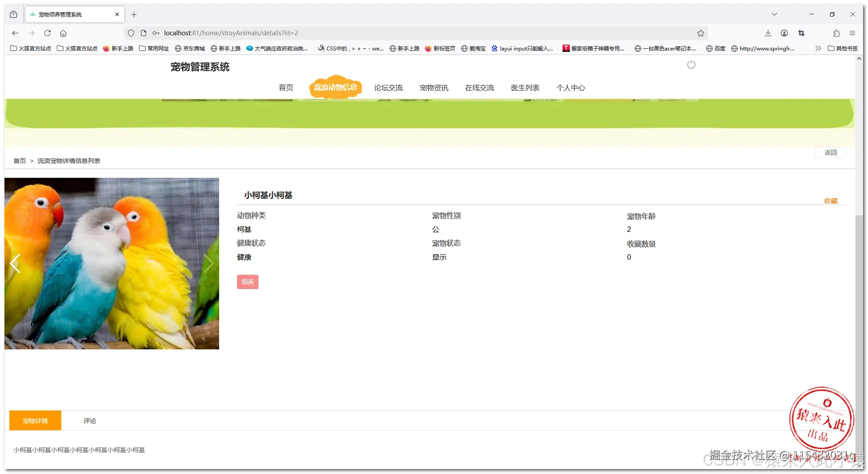Click the 领养 adoption button

[248, 281]
